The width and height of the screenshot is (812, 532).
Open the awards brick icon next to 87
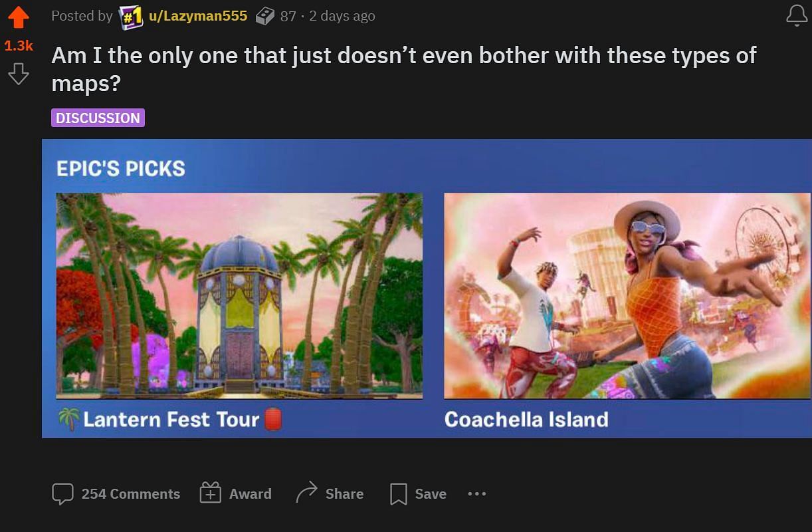[x=264, y=16]
